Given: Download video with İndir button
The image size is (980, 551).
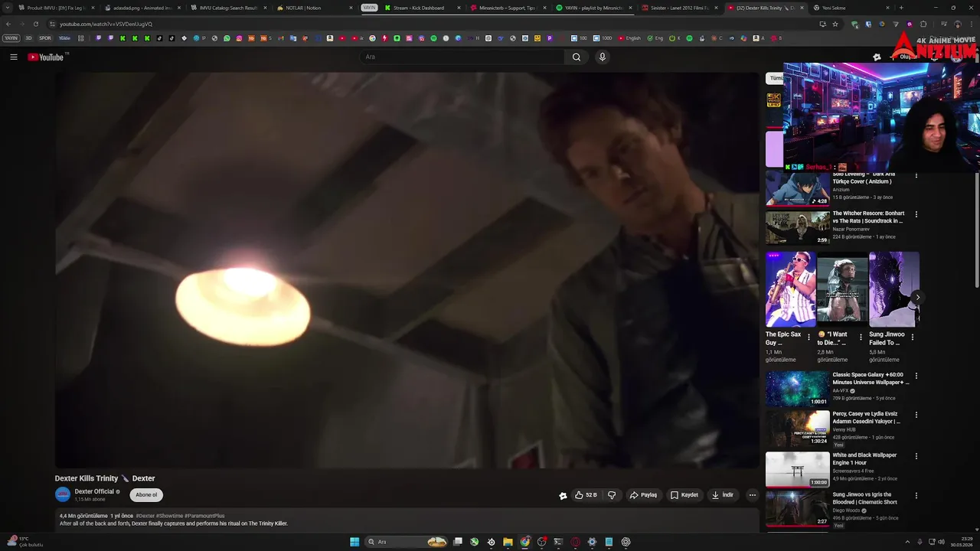Looking at the screenshot, I should (723, 495).
